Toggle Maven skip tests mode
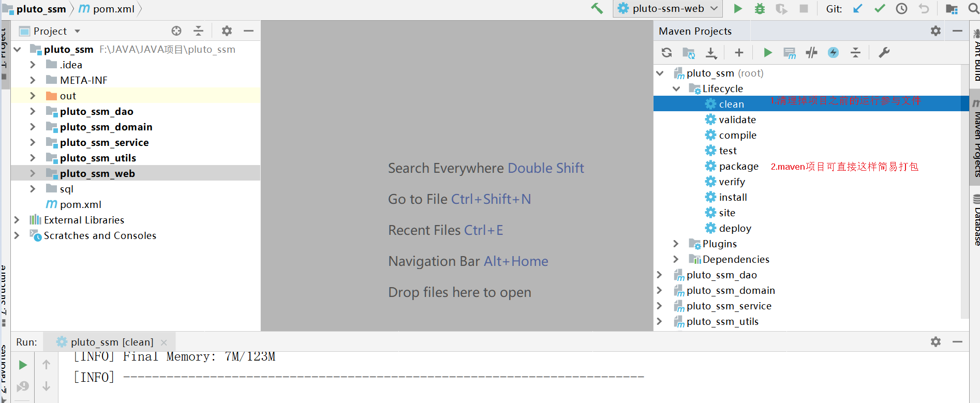The image size is (980, 403). tap(833, 52)
